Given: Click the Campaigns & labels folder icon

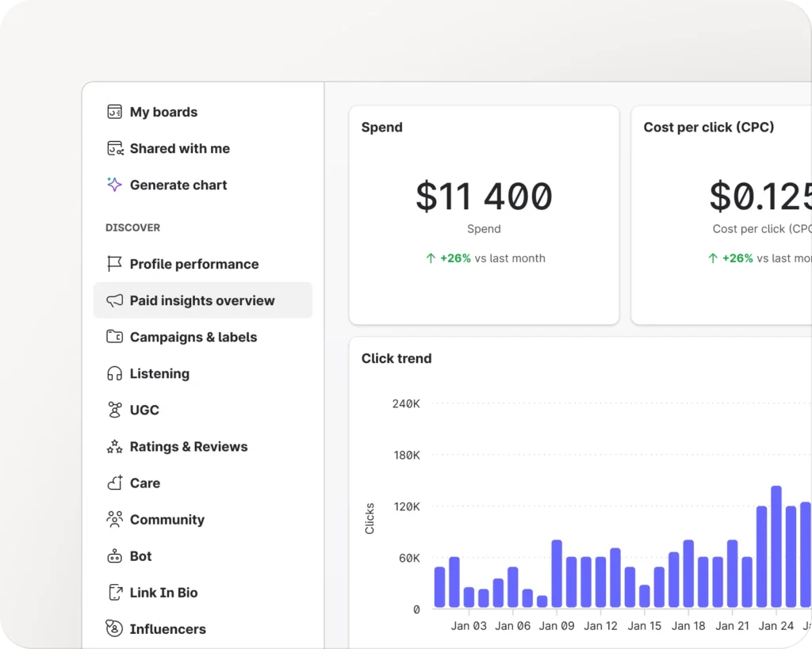Looking at the screenshot, I should (114, 337).
